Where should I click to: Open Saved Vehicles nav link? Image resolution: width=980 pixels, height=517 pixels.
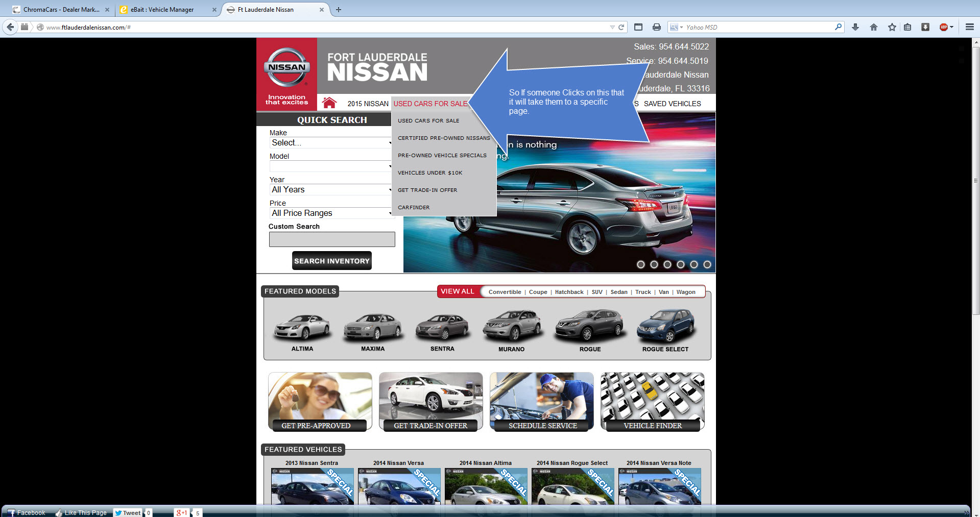tap(672, 104)
